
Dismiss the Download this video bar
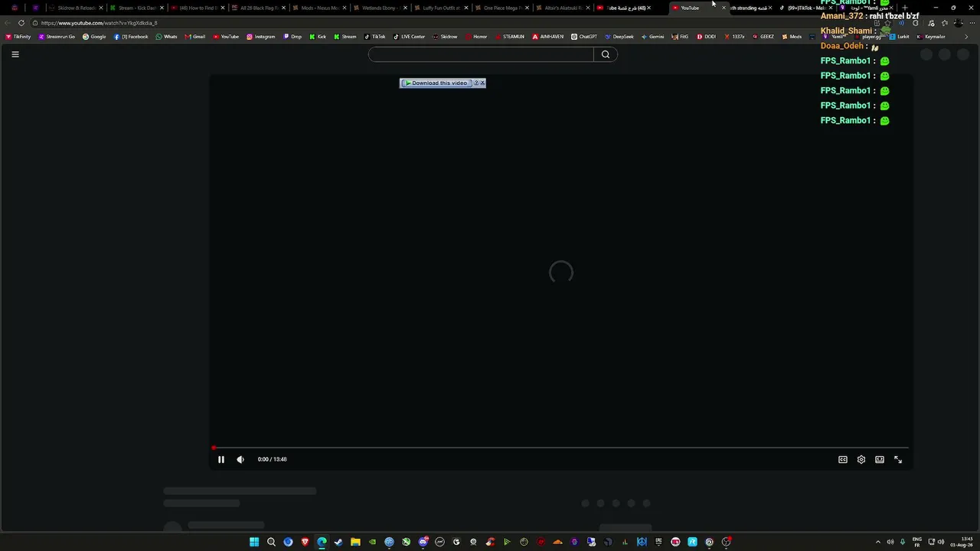(482, 83)
